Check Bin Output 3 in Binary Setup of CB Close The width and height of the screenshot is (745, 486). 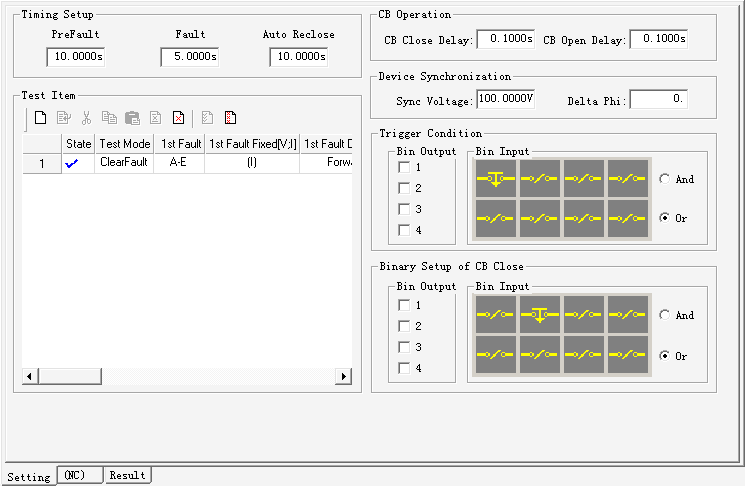click(404, 347)
